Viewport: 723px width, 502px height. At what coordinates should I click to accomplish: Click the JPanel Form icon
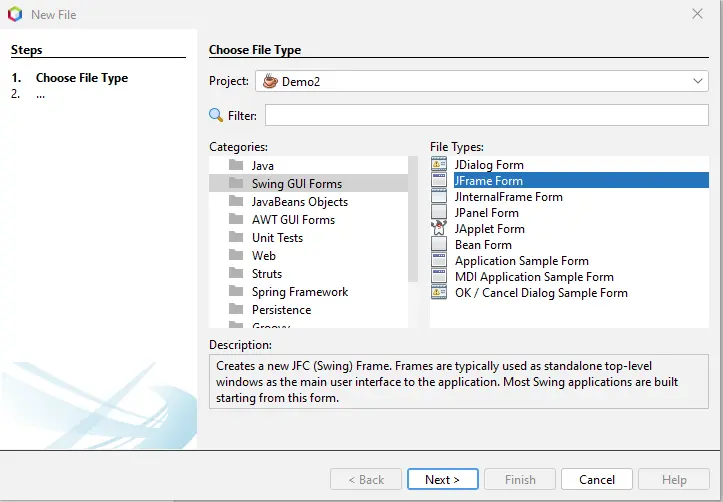point(439,213)
